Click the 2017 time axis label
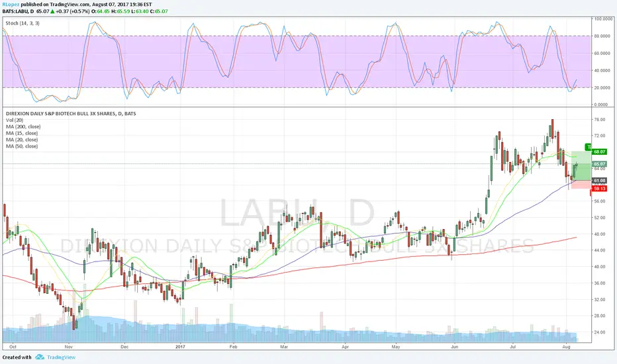 (180, 347)
